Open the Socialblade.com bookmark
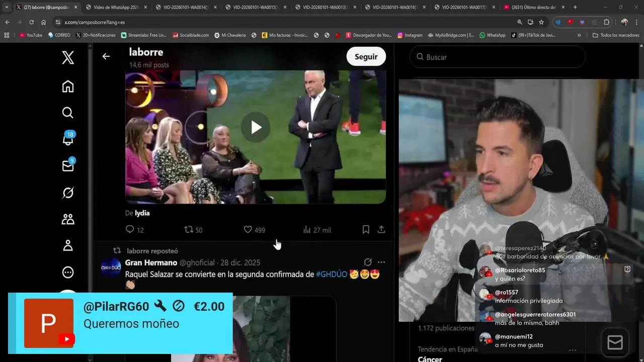Screen dimensions: 644x362 [191, 35]
